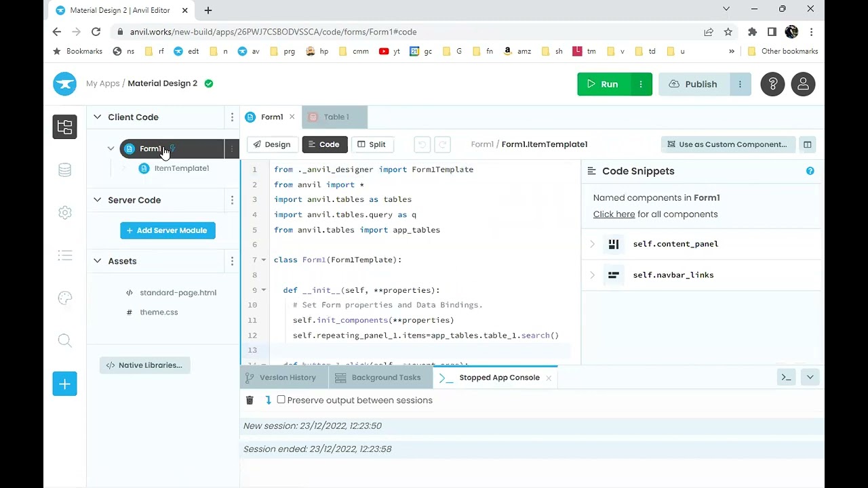Screen dimensions: 868x488
Task: Collapse the Server Code section
Action: tap(98, 200)
